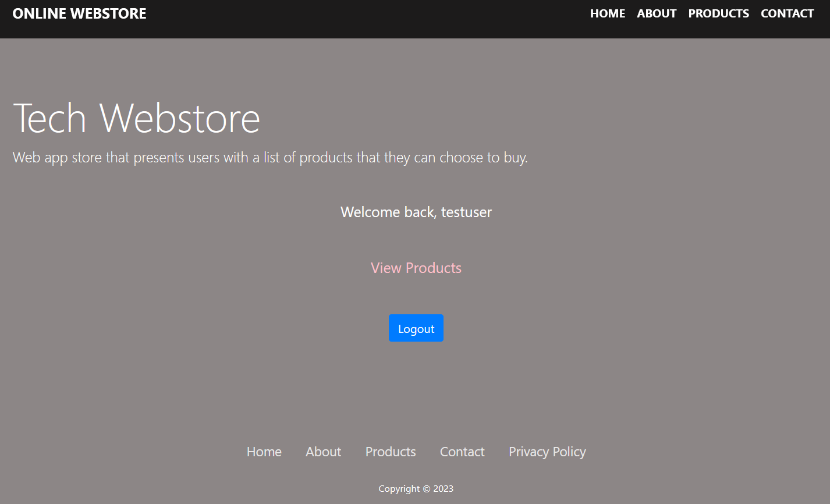Click the Welcome back, testuser message

pyautogui.click(x=416, y=212)
